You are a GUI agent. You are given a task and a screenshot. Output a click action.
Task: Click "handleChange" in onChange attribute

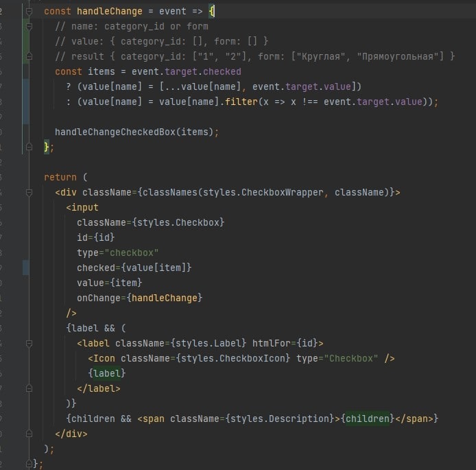click(x=164, y=298)
